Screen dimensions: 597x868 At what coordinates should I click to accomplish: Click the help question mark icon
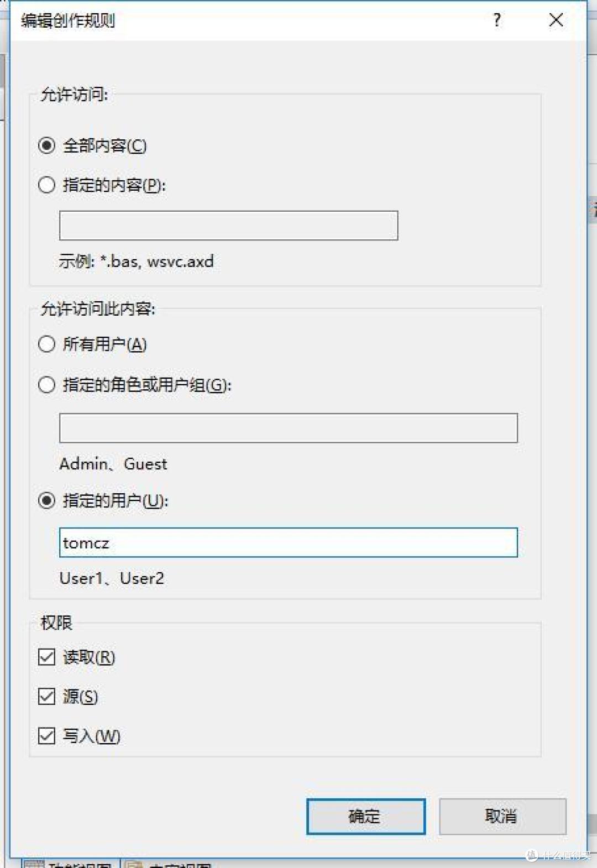pos(498,20)
